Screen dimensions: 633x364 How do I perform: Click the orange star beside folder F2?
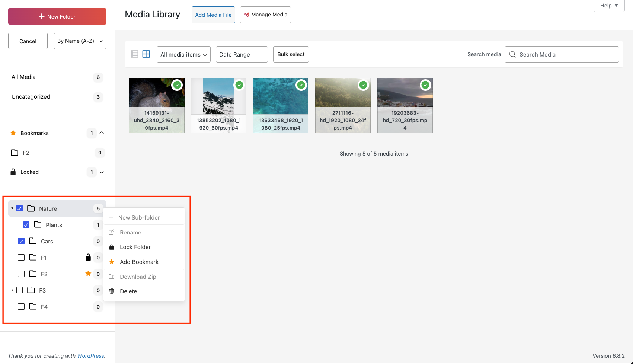[88, 274]
